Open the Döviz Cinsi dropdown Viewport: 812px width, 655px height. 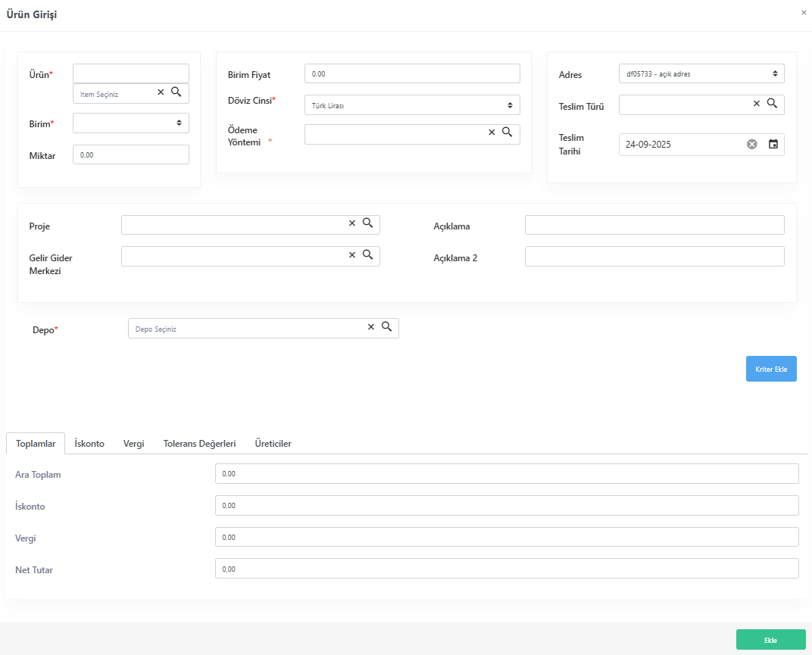(412, 105)
